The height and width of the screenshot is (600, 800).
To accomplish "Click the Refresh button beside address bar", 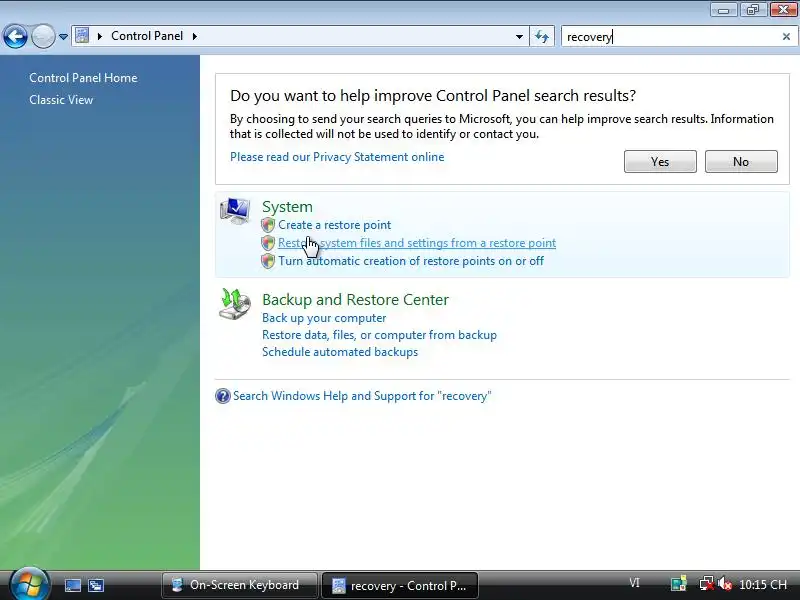I will pyautogui.click(x=542, y=37).
